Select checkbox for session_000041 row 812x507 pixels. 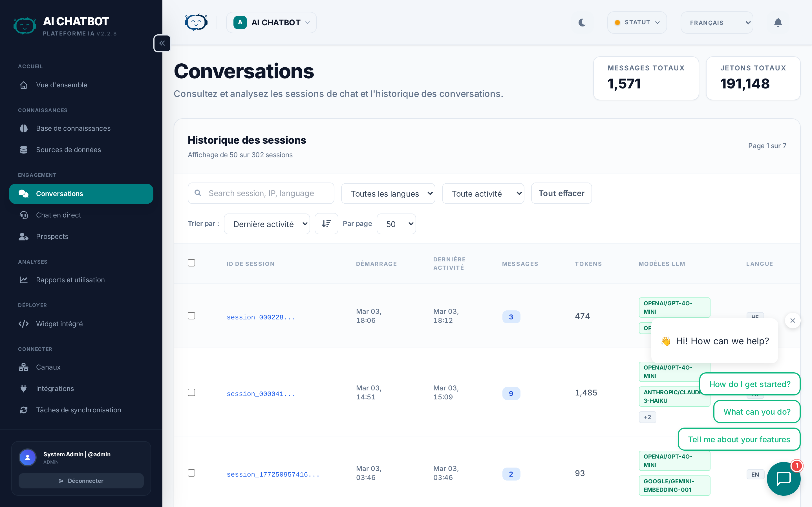191,392
